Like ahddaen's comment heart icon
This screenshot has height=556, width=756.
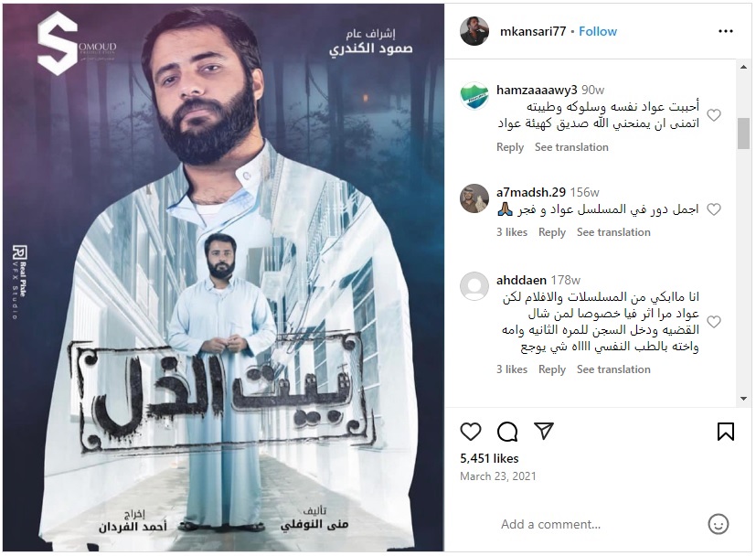714,321
